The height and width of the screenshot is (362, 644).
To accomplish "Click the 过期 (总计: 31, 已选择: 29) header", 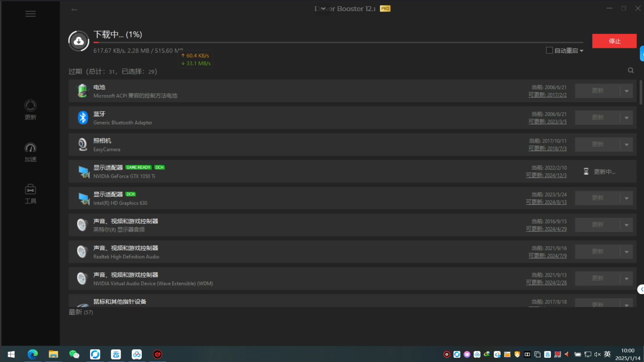I will point(113,71).
